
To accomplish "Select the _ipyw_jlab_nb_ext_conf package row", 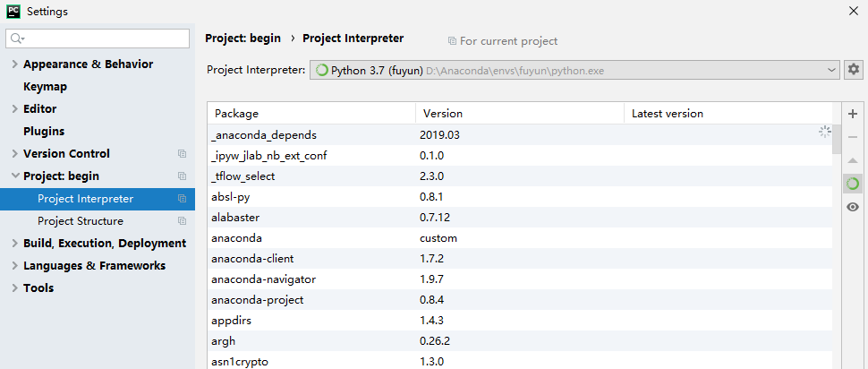I will (520, 156).
